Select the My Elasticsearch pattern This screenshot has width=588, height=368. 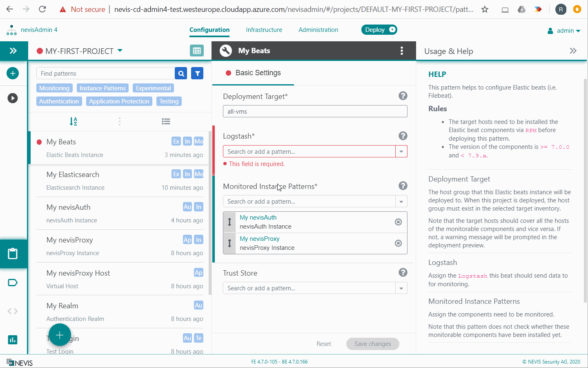[120, 181]
